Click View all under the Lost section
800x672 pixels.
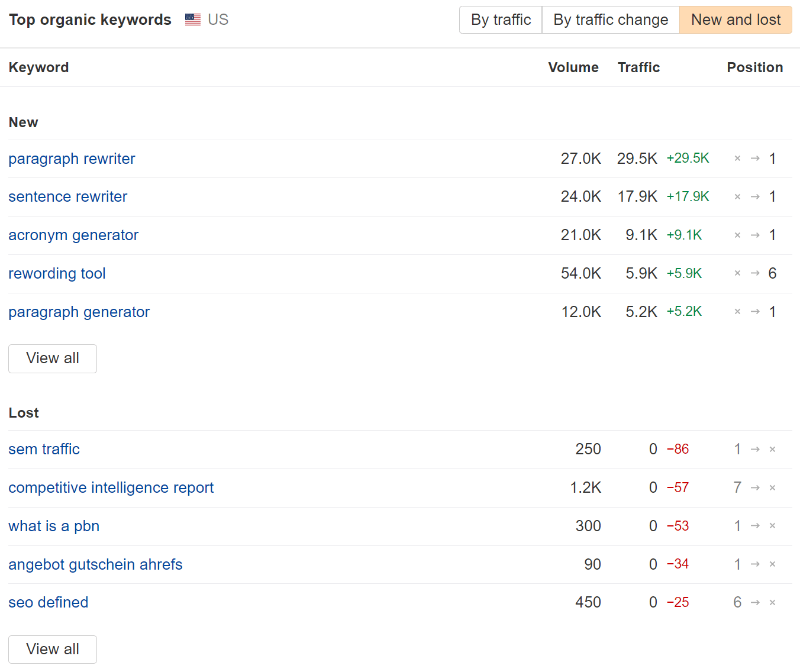coord(52,649)
